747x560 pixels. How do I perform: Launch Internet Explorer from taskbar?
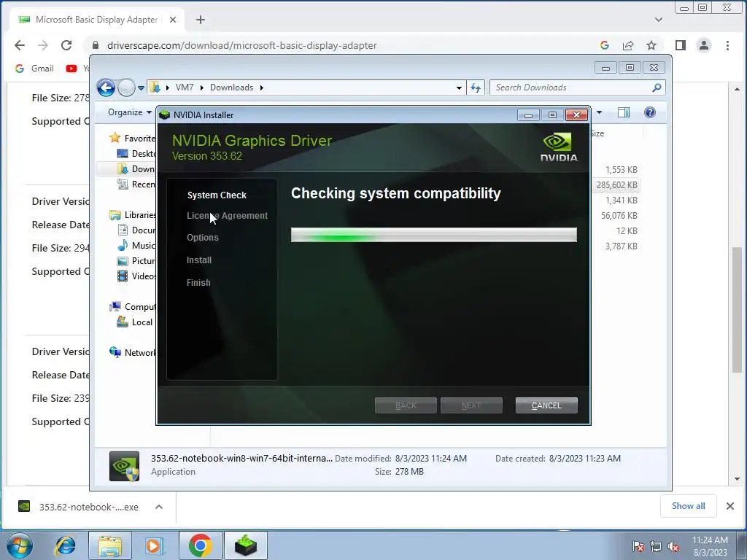[65, 545]
